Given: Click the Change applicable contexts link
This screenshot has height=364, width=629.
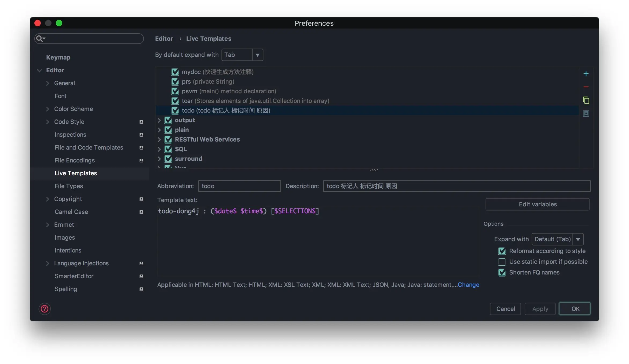Looking at the screenshot, I should pyautogui.click(x=468, y=285).
